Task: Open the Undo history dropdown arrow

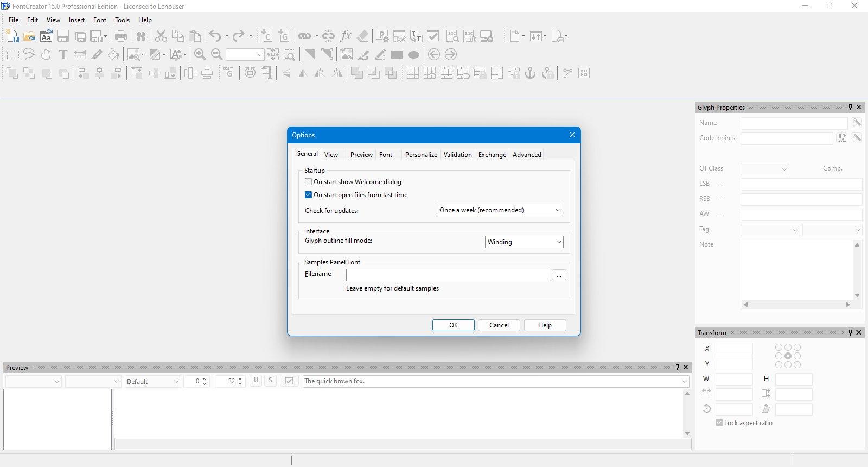Action: coord(227,36)
